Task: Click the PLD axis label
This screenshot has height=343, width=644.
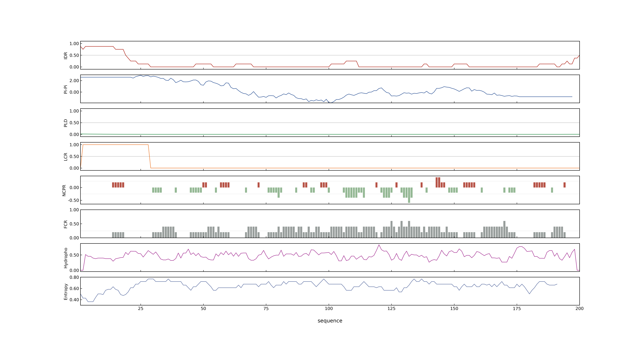Action: 66,123
